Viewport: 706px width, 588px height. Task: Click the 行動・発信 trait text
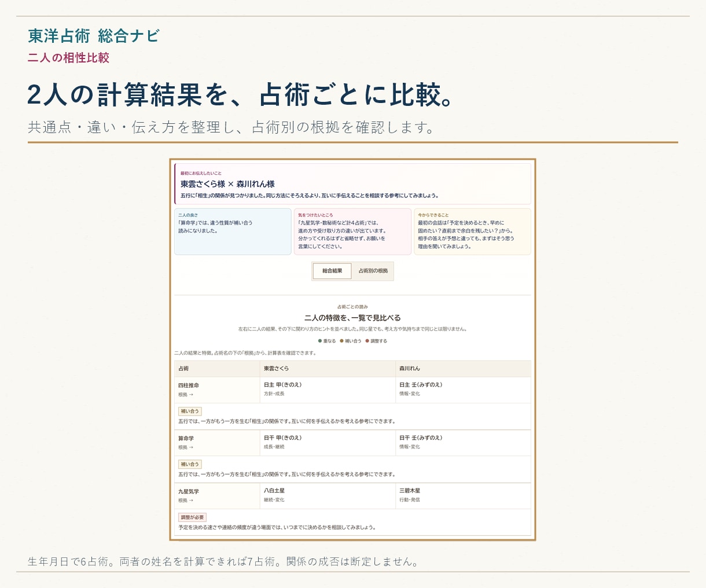[410, 500]
